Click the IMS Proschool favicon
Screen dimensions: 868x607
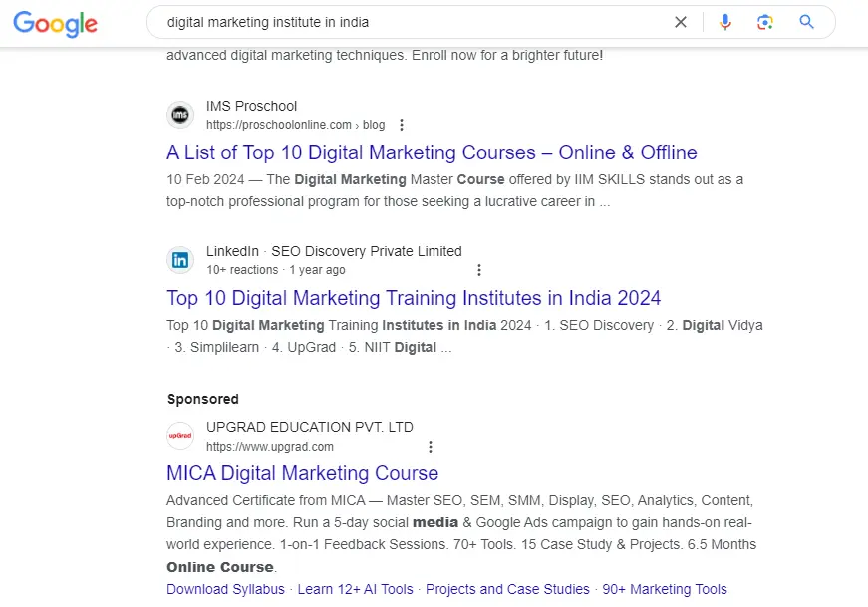point(180,114)
